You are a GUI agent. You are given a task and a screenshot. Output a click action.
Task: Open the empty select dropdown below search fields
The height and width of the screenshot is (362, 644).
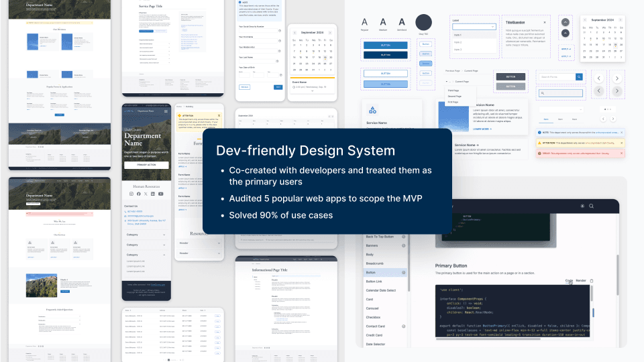tap(561, 109)
